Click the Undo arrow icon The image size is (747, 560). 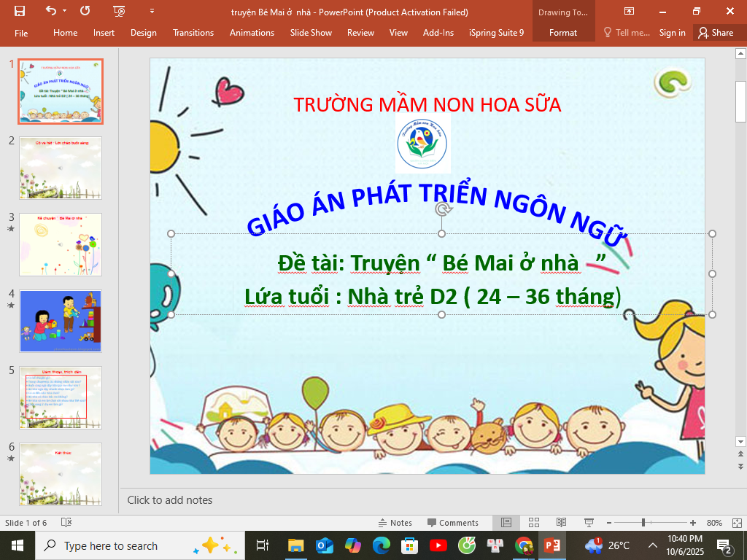point(50,12)
